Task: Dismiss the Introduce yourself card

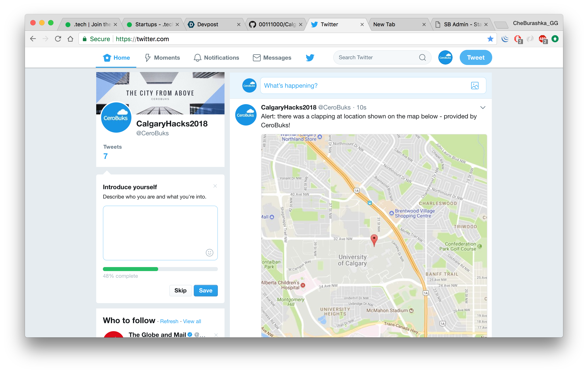Action: pyautogui.click(x=215, y=186)
